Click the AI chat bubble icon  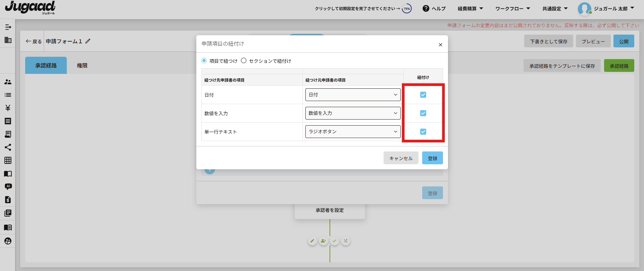(8, 186)
